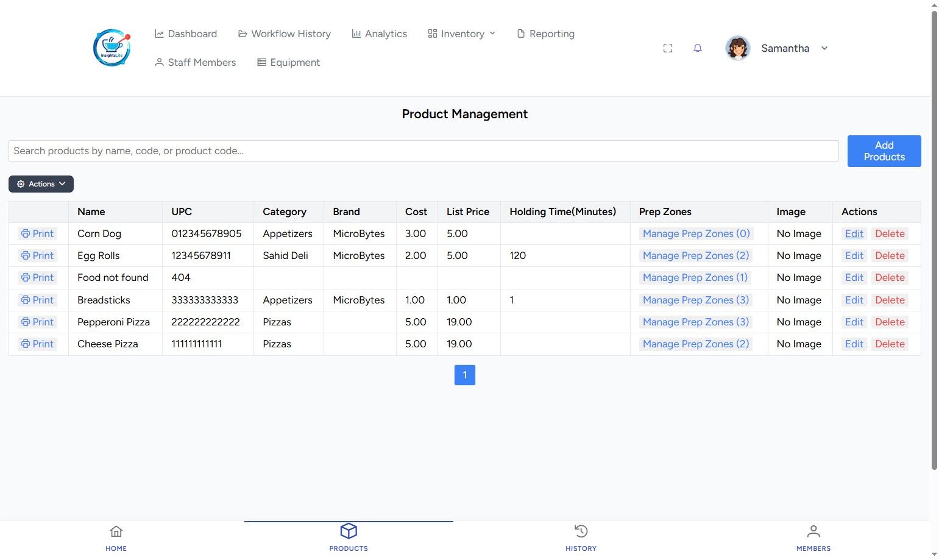Viewport: 939px width, 560px height.
Task: Click the InsightsLite logo icon
Action: 112,48
